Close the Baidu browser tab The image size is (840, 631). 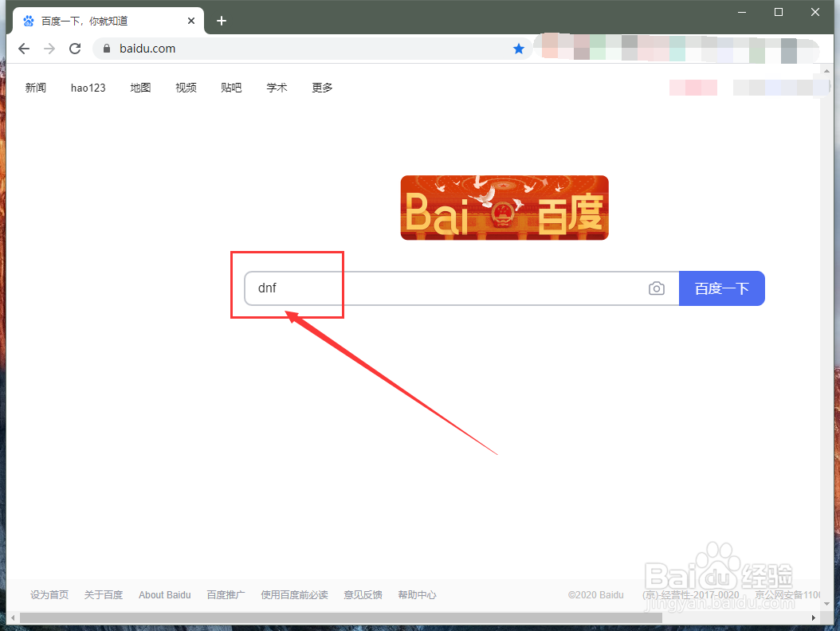click(191, 21)
